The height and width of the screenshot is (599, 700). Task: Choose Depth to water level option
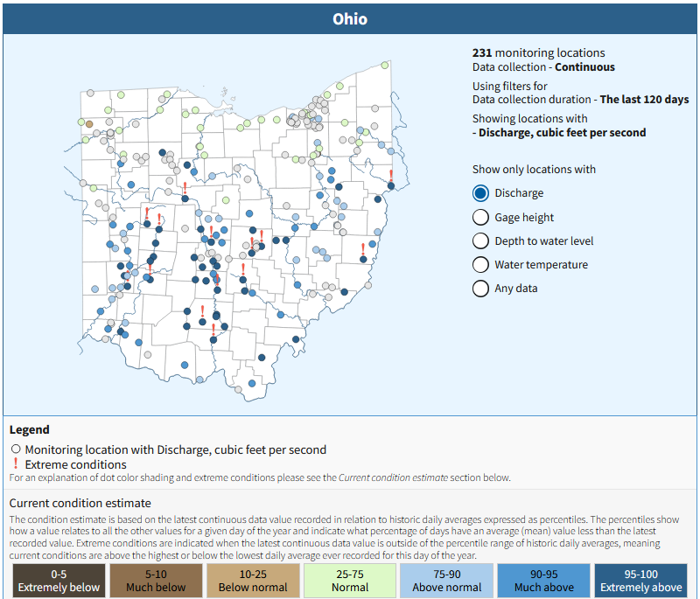480,240
